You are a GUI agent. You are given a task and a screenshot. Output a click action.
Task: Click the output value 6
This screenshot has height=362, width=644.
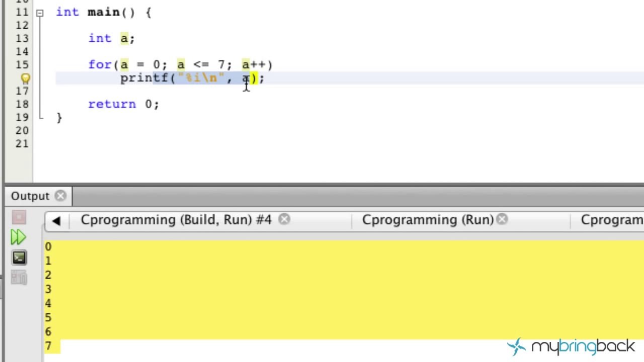coord(48,332)
